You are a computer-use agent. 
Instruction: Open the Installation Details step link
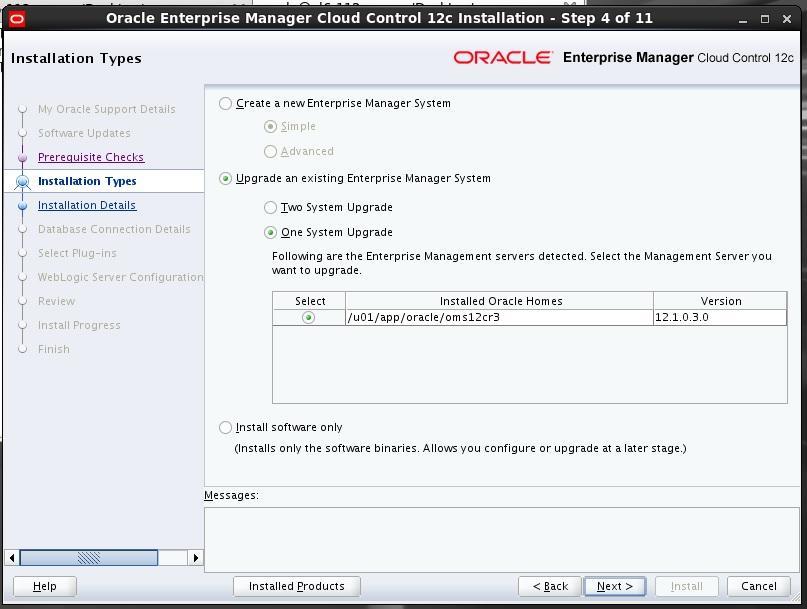[x=87, y=205]
